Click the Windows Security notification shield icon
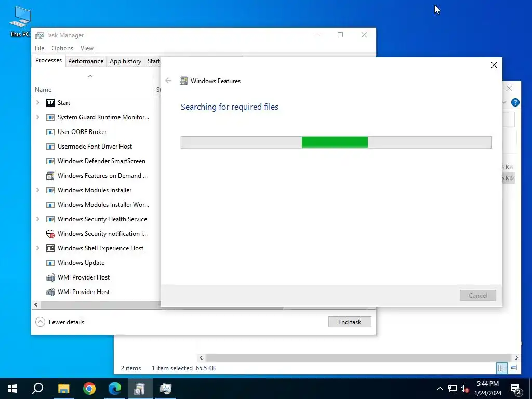Image resolution: width=532 pixels, height=399 pixels. (50, 234)
